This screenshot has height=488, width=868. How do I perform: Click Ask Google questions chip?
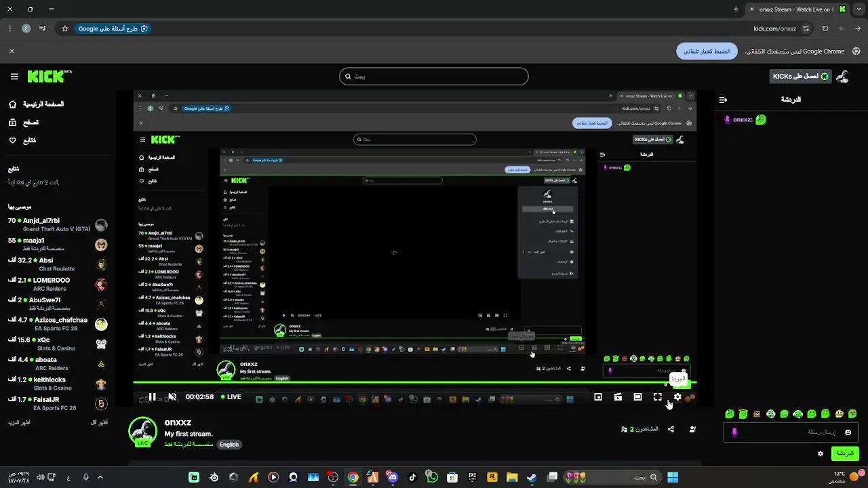tap(113, 28)
